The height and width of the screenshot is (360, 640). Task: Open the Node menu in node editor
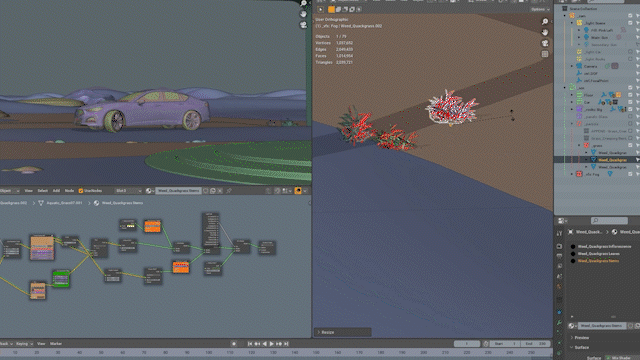click(x=69, y=191)
